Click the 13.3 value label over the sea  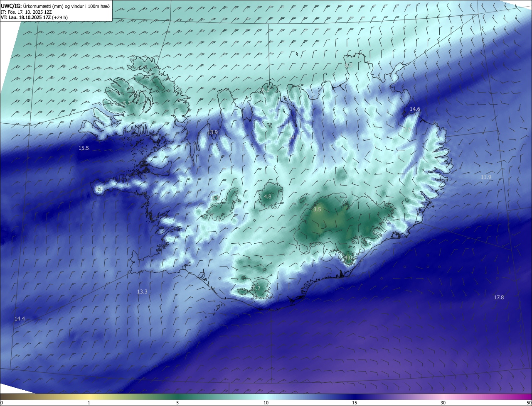pyautogui.click(x=142, y=292)
